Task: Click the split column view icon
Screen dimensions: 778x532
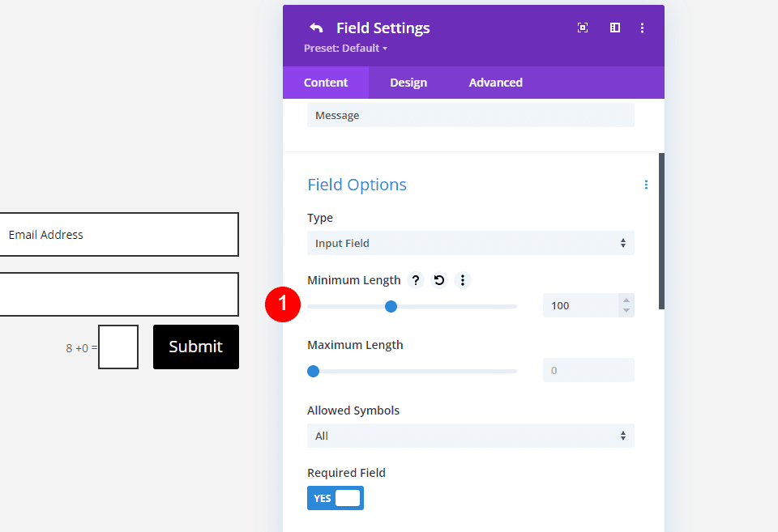Action: click(615, 28)
